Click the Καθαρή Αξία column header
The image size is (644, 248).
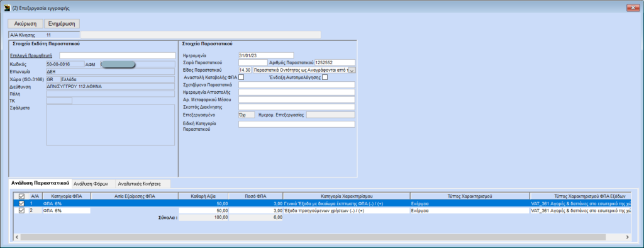pyautogui.click(x=203, y=196)
